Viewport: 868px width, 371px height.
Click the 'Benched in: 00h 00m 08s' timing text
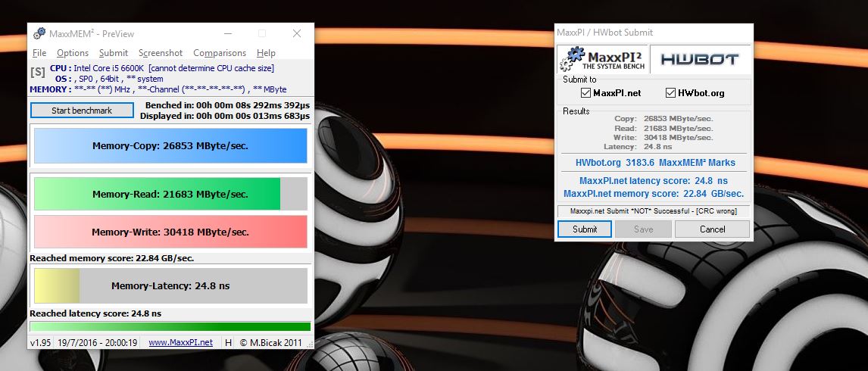[x=227, y=105]
